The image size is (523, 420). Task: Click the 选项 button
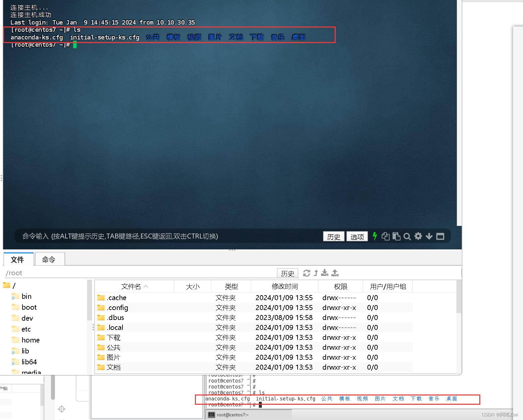coord(357,236)
